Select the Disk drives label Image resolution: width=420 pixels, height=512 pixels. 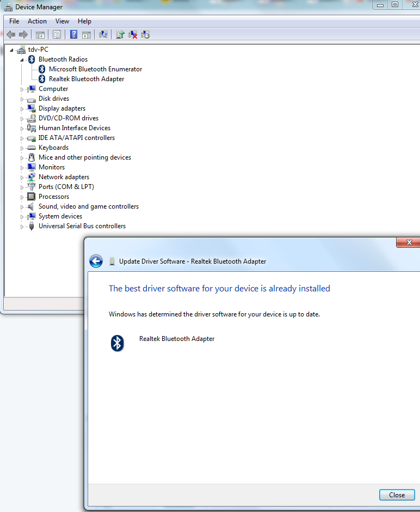(x=54, y=98)
